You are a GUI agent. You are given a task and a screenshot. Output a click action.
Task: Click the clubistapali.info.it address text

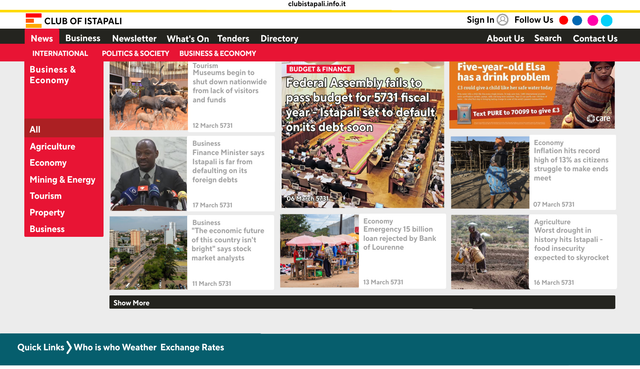[x=317, y=4]
